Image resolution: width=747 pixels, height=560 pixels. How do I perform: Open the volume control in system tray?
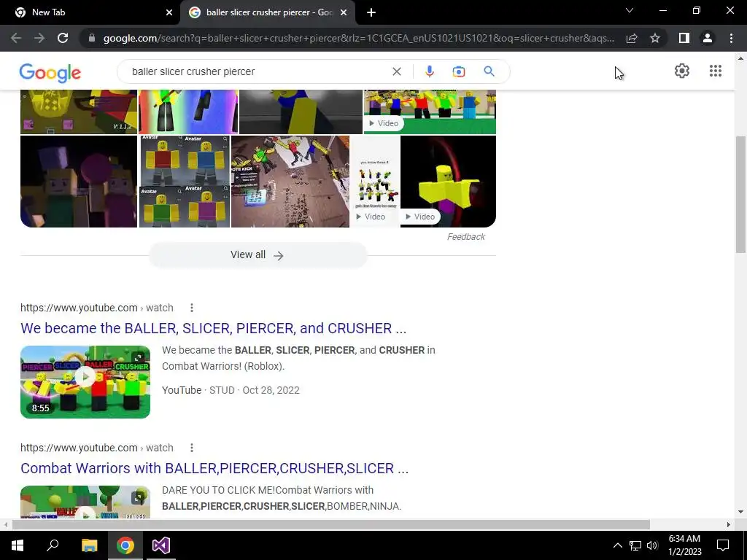point(652,545)
